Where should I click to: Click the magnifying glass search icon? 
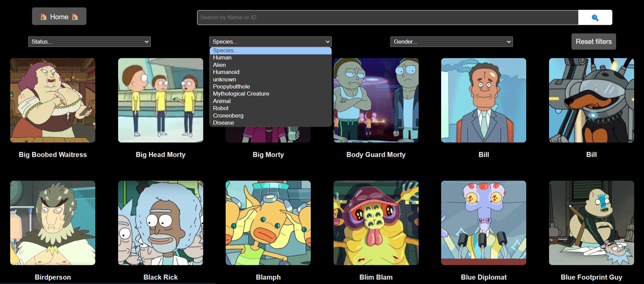(x=595, y=18)
